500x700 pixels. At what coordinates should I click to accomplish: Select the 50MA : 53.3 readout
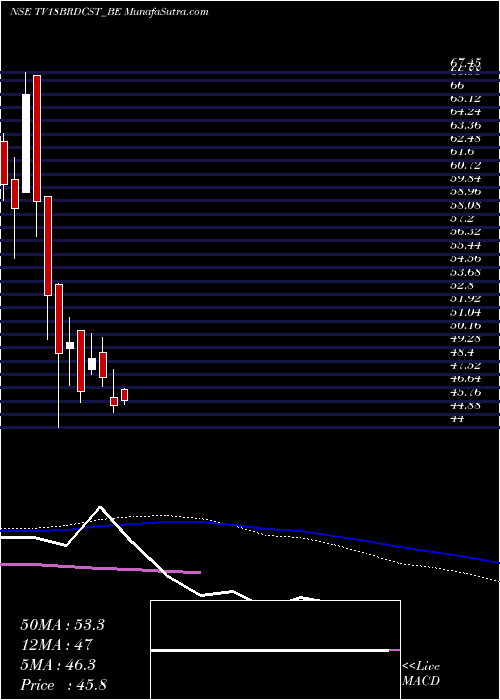pos(62,625)
